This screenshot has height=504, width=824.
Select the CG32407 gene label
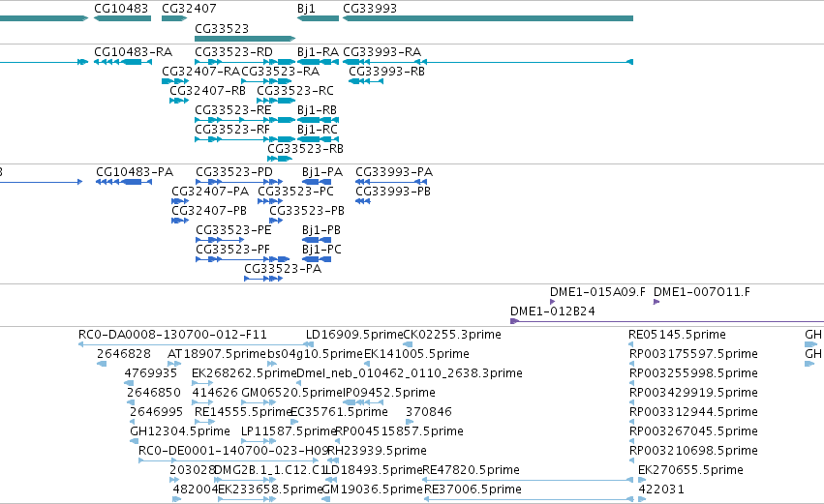pyautogui.click(x=189, y=9)
